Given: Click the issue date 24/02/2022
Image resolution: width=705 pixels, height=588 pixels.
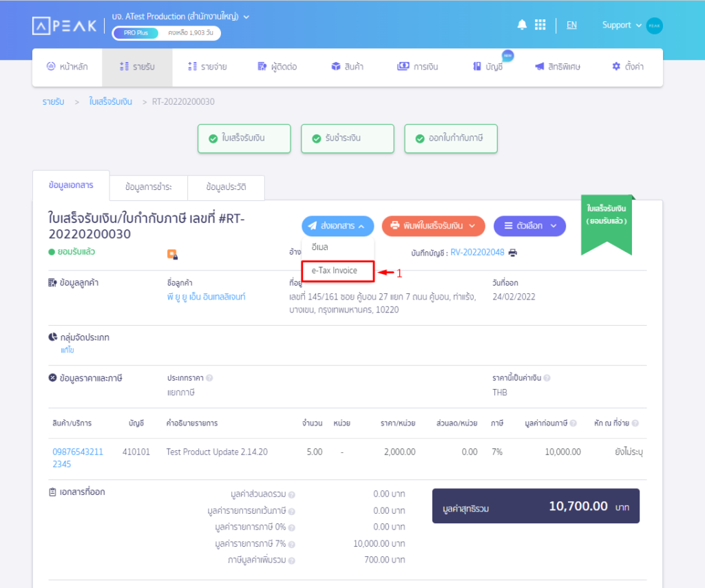Looking at the screenshot, I should 514,297.
